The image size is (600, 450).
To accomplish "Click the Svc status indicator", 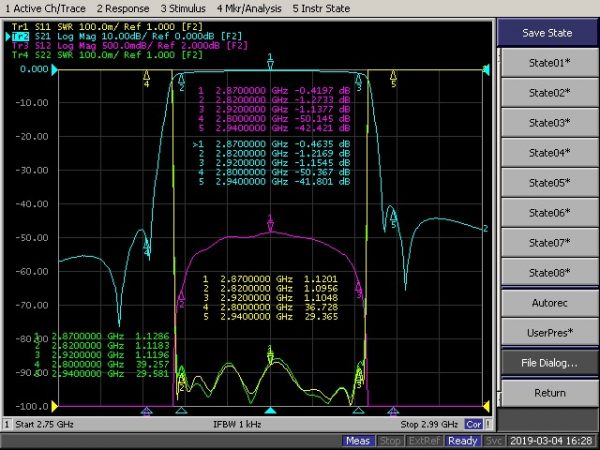I will (x=494, y=441).
